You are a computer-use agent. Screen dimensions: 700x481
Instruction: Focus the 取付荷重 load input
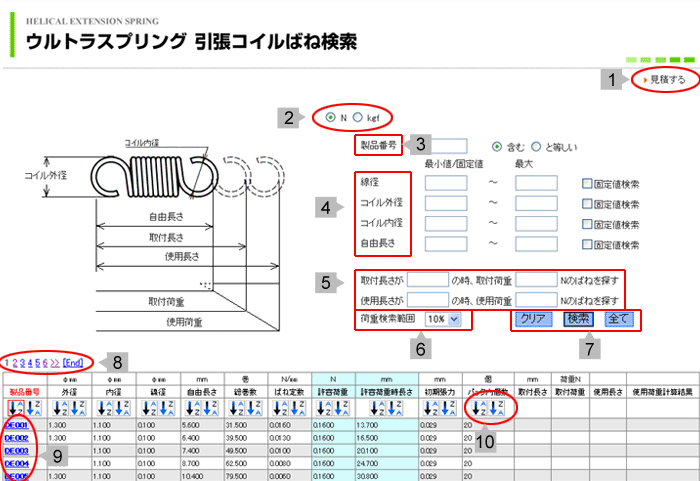536,280
